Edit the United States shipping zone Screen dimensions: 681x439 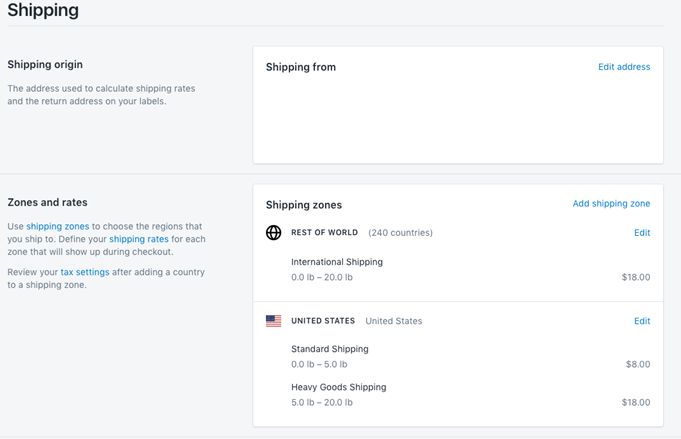coord(642,321)
